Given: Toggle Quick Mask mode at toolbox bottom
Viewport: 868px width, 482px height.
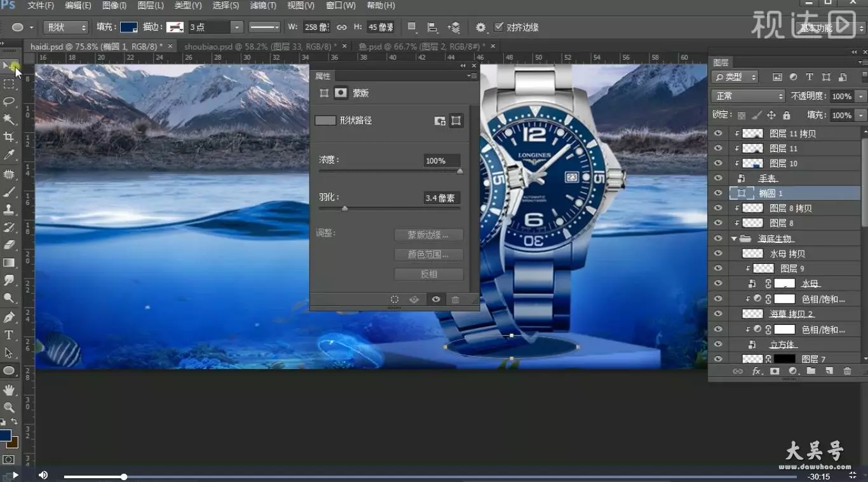Looking at the screenshot, I should click(9, 460).
